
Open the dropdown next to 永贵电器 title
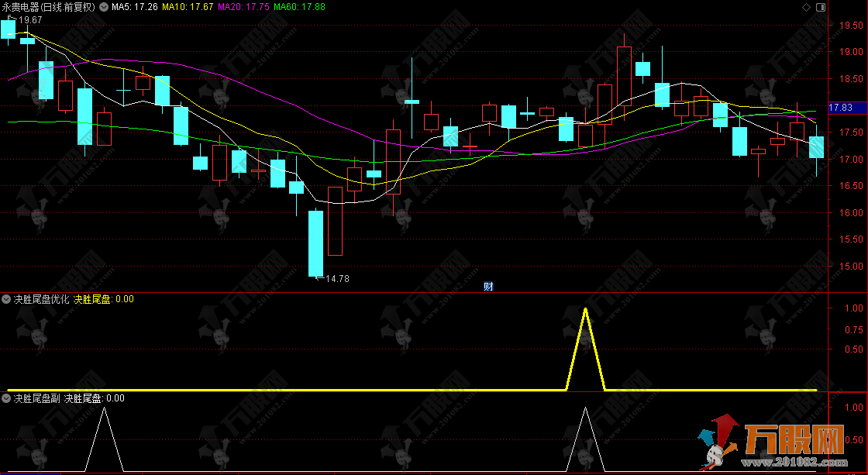104,7
